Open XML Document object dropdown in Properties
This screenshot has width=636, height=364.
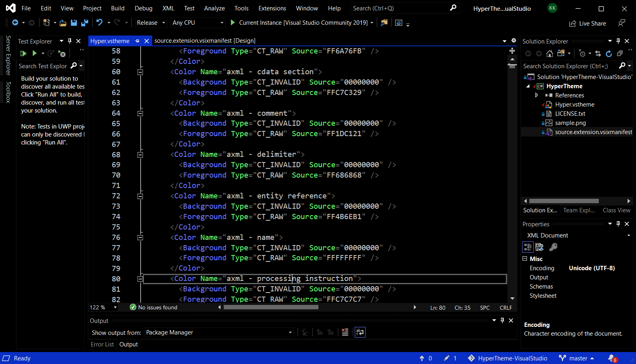(577, 235)
